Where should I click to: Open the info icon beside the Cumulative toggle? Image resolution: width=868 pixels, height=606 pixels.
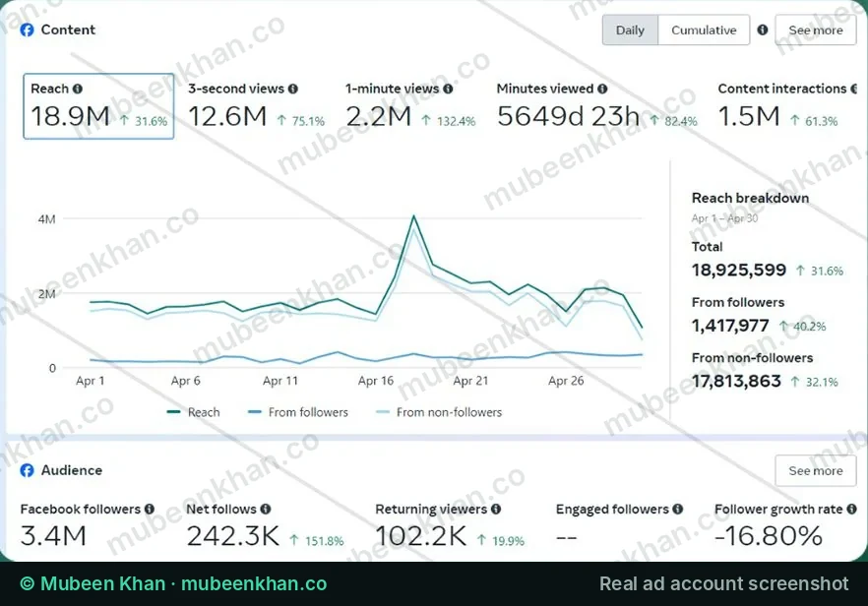[763, 30]
